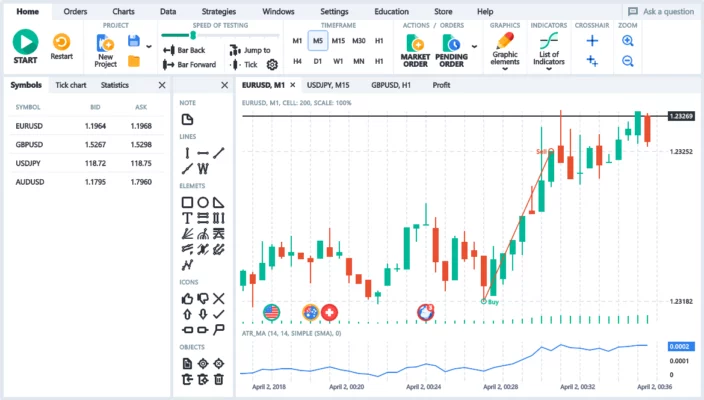Open speed settings gear icon
The height and width of the screenshot is (400, 704).
pos(272,65)
